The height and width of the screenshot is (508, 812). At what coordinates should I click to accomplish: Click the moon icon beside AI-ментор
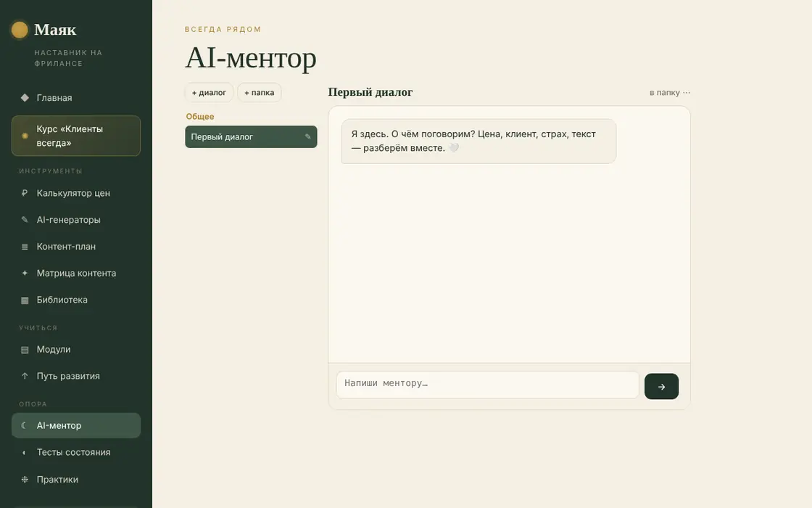point(25,425)
